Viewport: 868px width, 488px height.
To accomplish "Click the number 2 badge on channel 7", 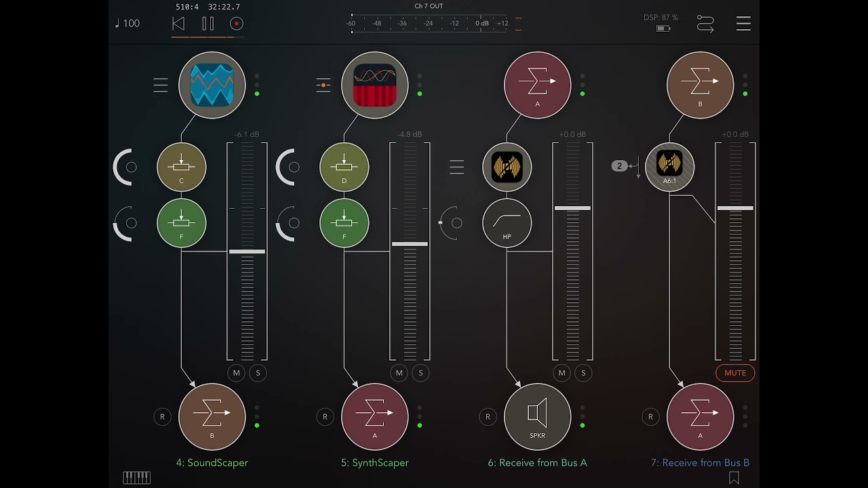I will point(619,165).
